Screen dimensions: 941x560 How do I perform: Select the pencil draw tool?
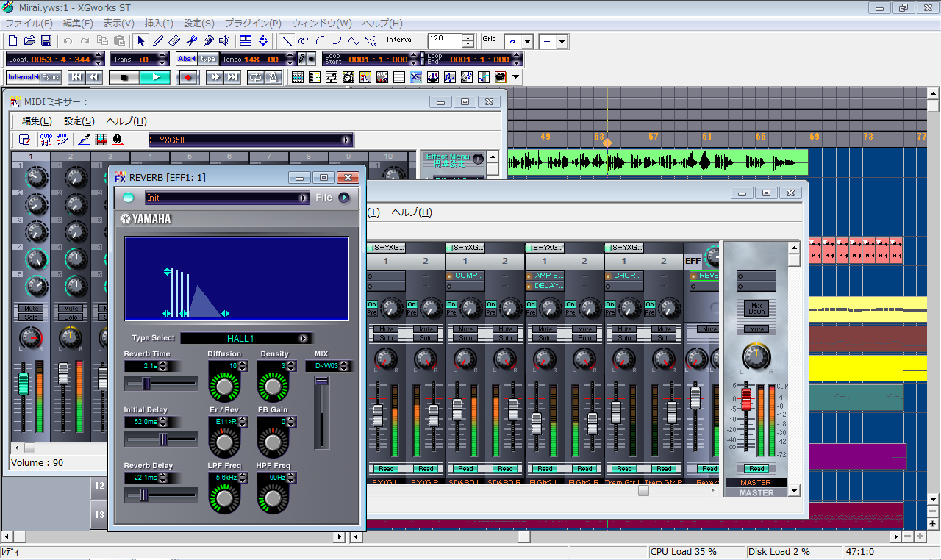click(157, 41)
